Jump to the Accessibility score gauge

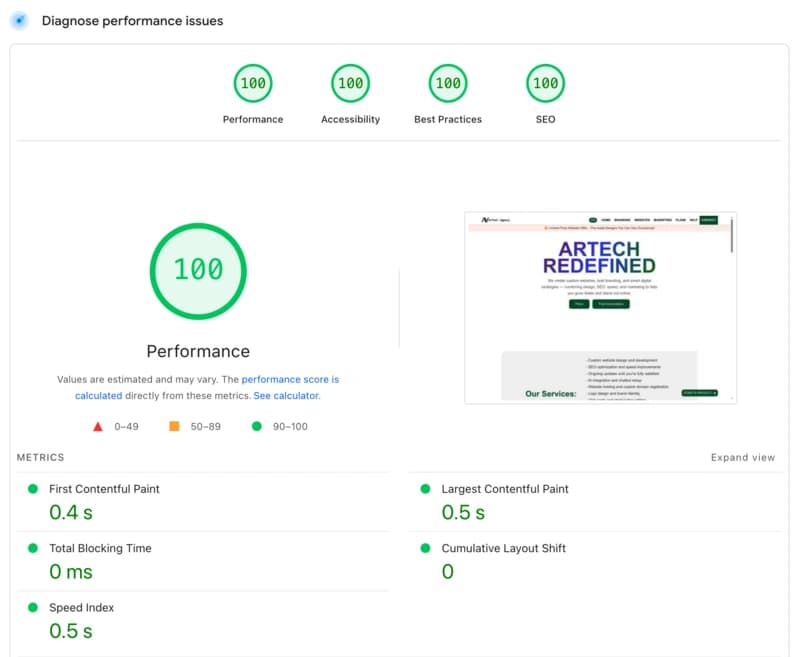coord(350,83)
